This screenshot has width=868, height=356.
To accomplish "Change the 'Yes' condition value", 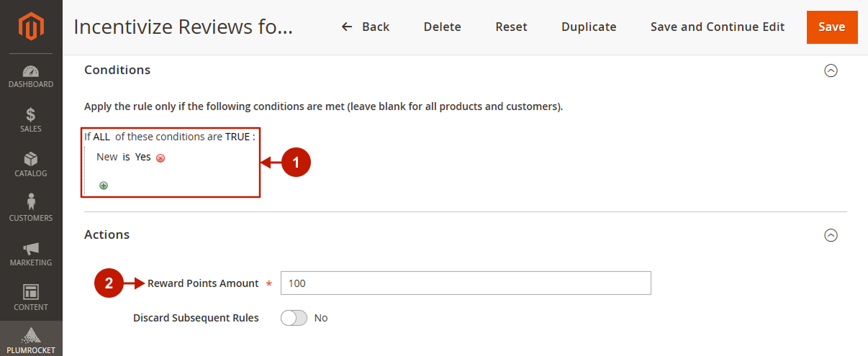I will (143, 157).
